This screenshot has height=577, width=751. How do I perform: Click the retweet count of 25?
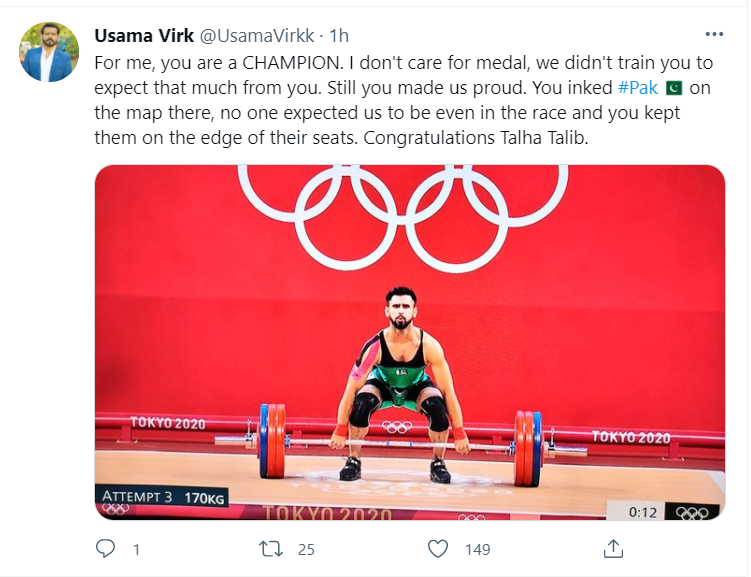[x=306, y=550]
